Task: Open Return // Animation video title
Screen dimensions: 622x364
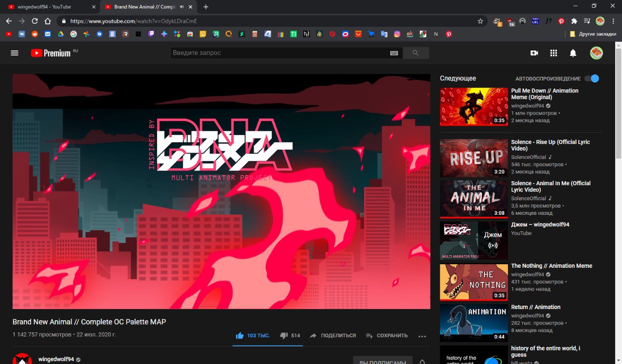Action: coord(536,307)
